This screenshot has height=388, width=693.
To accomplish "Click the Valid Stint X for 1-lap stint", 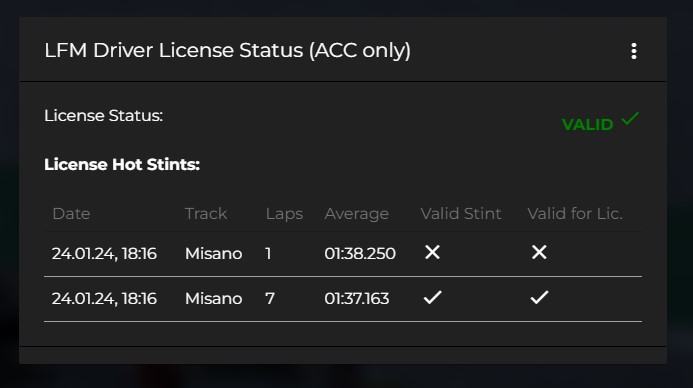I will pyautogui.click(x=432, y=252).
